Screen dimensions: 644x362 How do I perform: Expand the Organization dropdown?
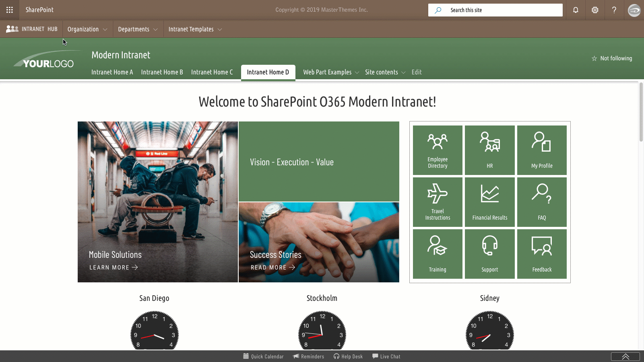pyautogui.click(x=87, y=29)
